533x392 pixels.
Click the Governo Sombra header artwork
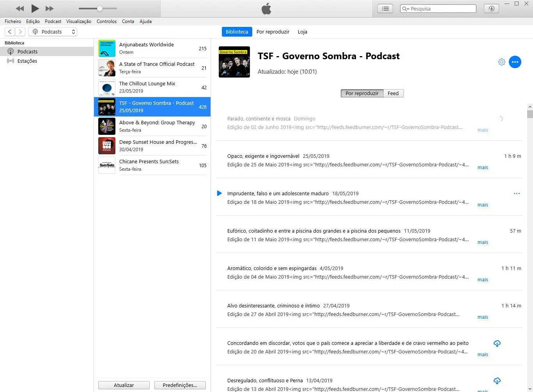(234, 62)
